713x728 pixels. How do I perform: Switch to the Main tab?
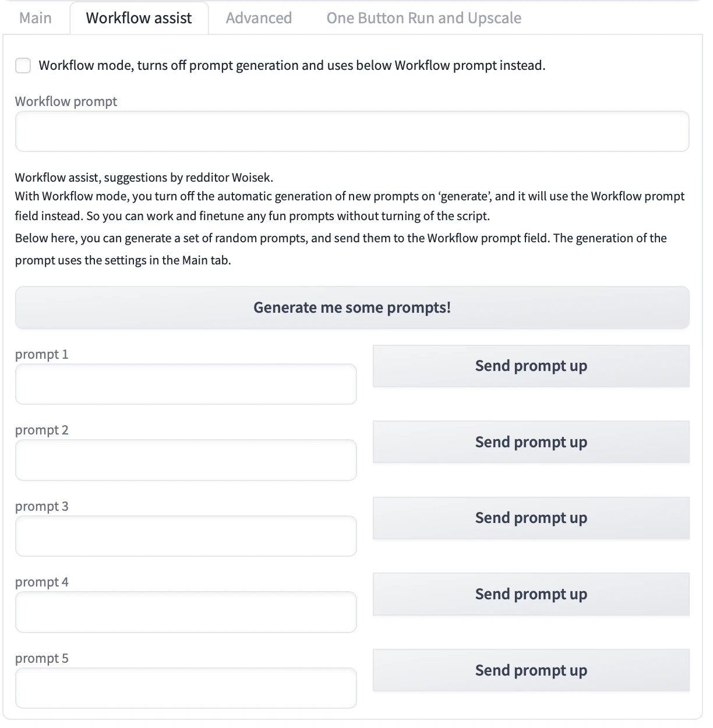36,18
